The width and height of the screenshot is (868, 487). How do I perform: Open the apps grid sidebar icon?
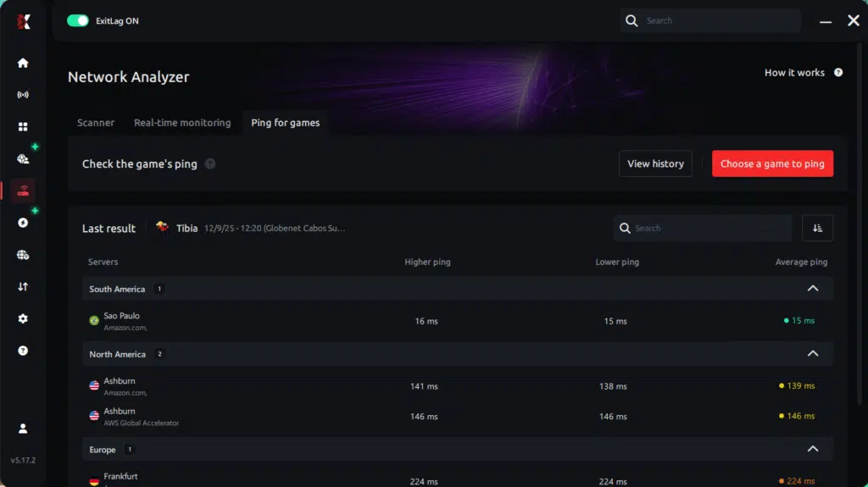[23, 127]
